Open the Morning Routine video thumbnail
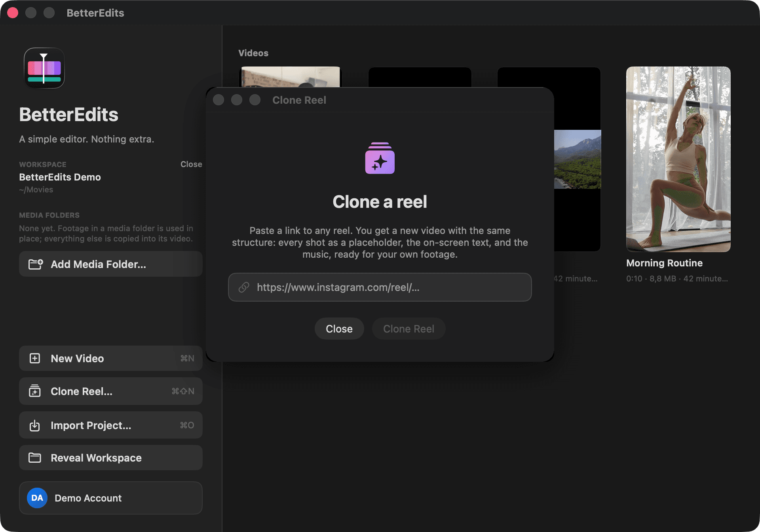Viewport: 760px width, 532px height. click(x=678, y=159)
